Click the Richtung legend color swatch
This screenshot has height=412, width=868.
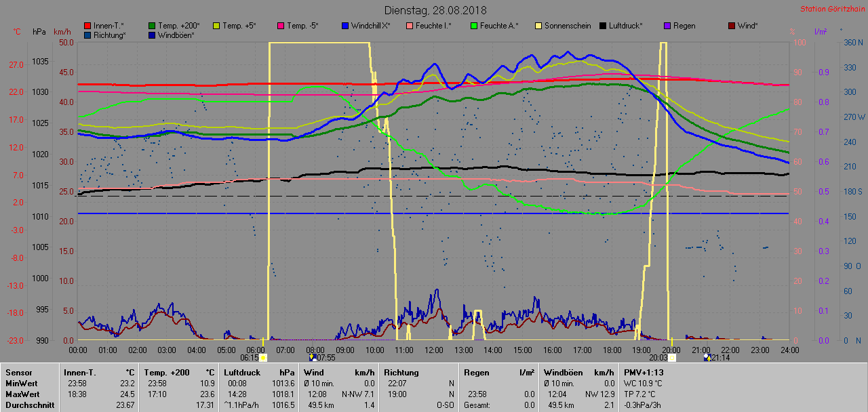pos(87,35)
